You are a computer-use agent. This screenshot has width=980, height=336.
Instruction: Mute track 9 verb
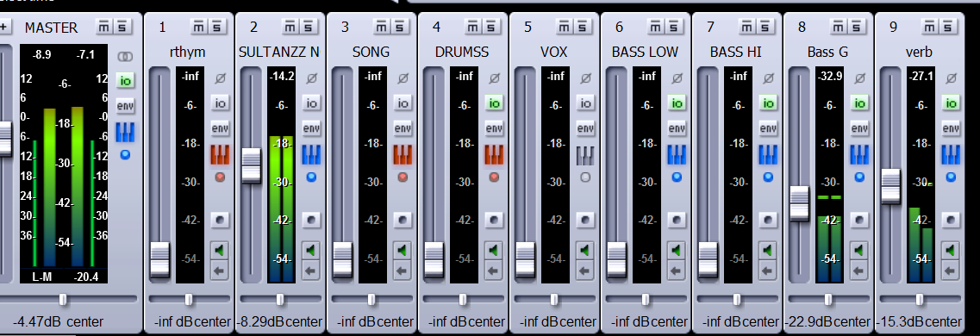[930, 27]
